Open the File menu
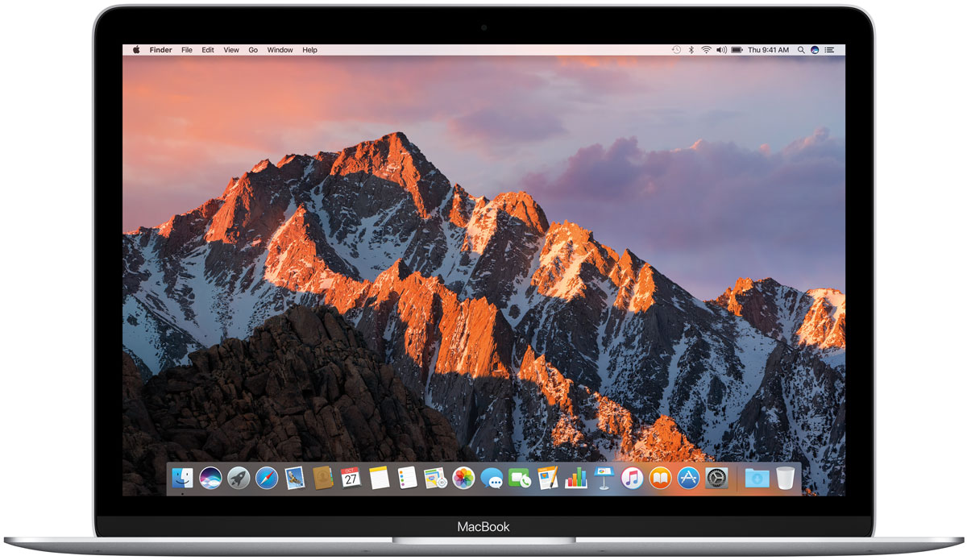 pyautogui.click(x=187, y=50)
